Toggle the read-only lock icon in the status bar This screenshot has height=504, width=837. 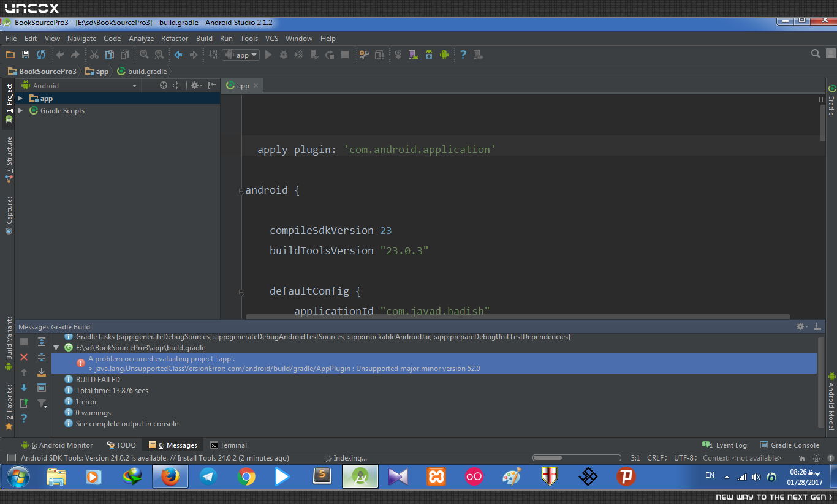click(x=803, y=458)
